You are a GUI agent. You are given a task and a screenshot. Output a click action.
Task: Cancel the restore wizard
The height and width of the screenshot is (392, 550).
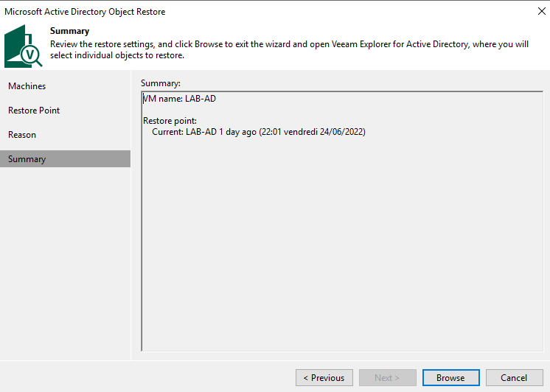click(x=514, y=377)
